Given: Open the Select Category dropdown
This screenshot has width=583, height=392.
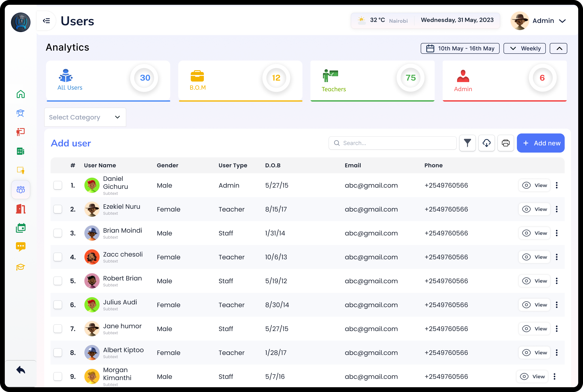Looking at the screenshot, I should 85,117.
